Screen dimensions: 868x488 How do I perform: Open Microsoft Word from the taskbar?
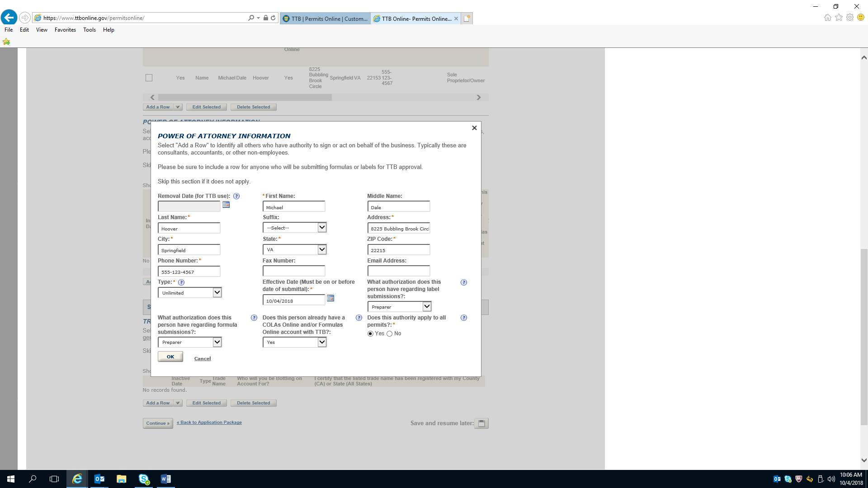(165, 479)
